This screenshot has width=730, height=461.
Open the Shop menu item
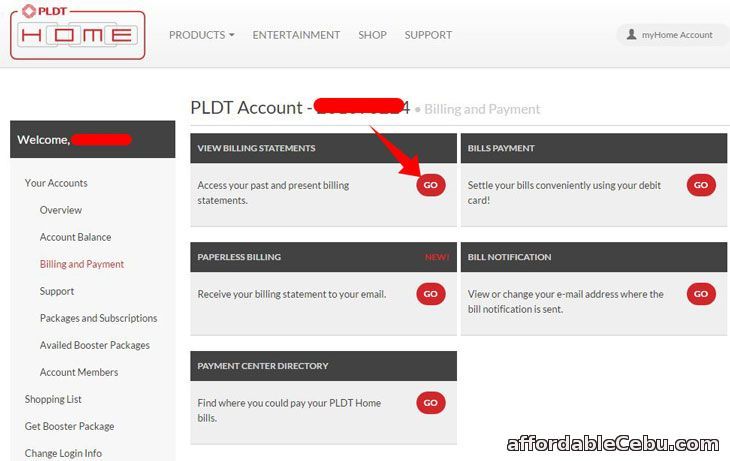point(372,35)
